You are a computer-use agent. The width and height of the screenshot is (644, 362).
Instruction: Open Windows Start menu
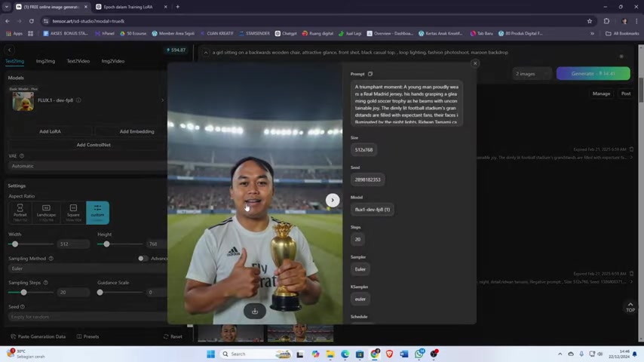tap(210, 354)
